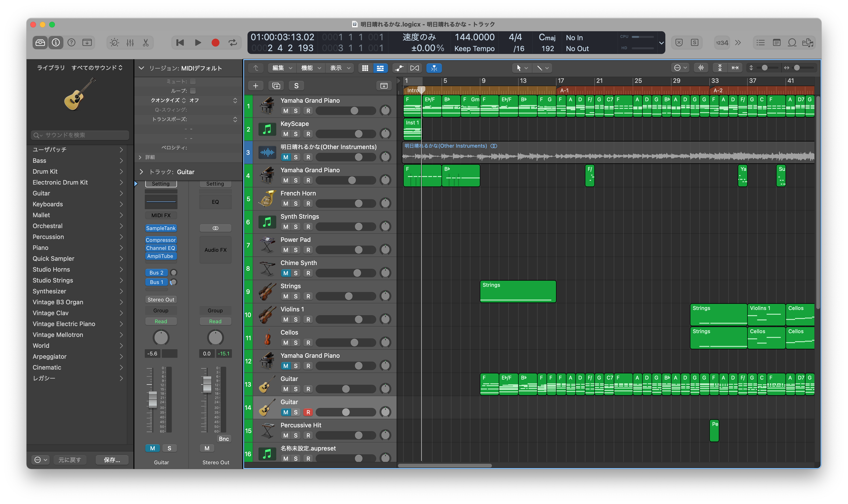Solo the Strings track
848x504 pixels.
point(296,296)
